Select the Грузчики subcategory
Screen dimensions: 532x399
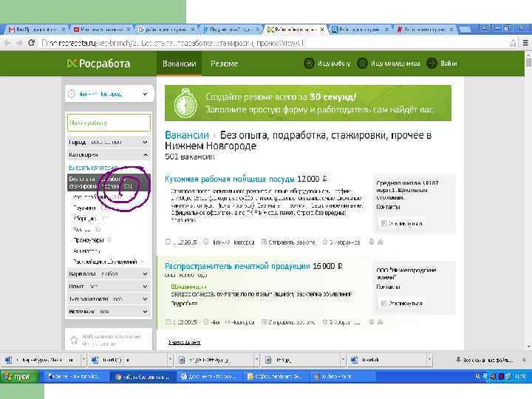85,208
